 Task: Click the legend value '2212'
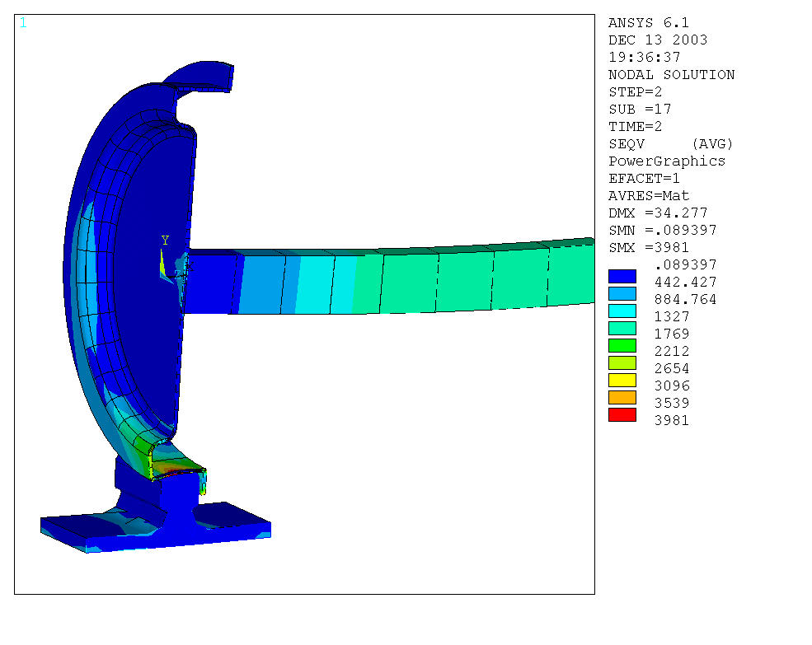[x=672, y=352]
